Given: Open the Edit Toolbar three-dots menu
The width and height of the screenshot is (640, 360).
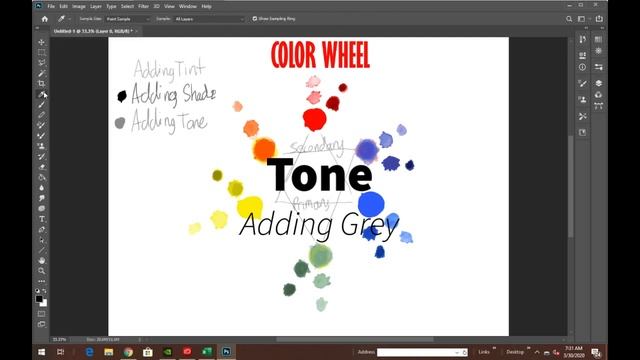Looking at the screenshot, I should coord(42,281).
